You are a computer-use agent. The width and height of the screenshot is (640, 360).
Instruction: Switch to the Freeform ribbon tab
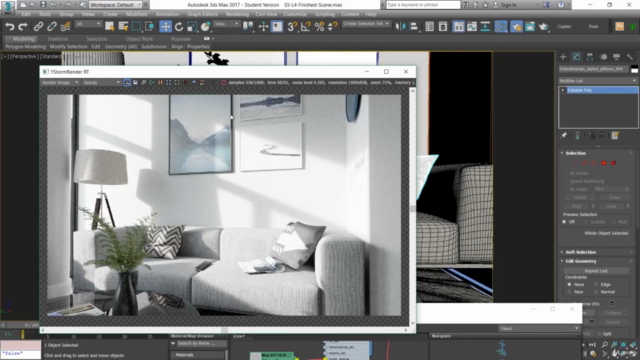58,39
